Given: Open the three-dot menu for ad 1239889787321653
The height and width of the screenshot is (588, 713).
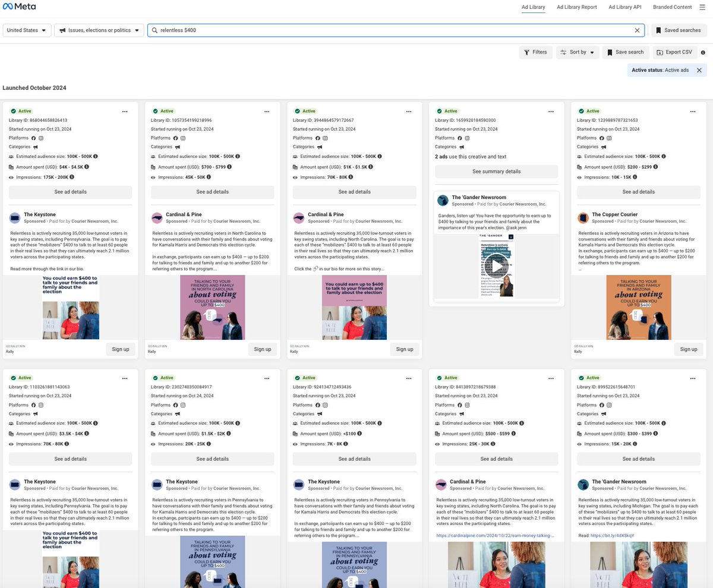Looking at the screenshot, I should click(x=693, y=111).
